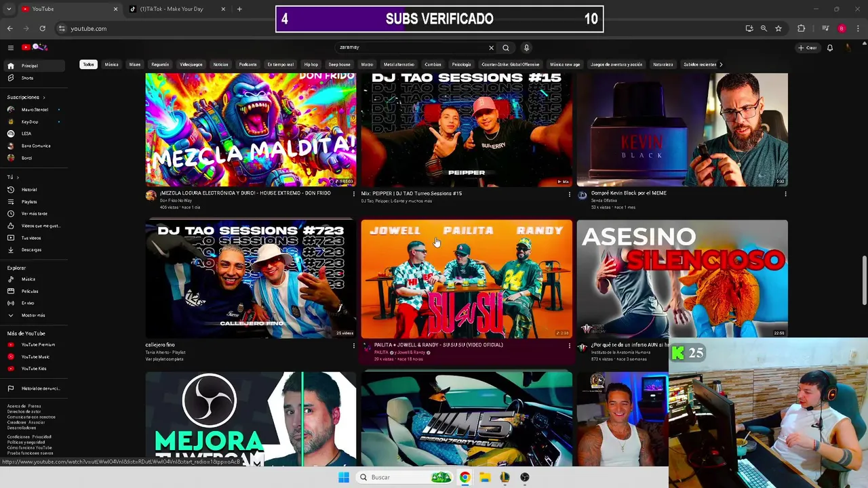Open Descargas in sidebar
868x488 pixels.
click(33, 249)
